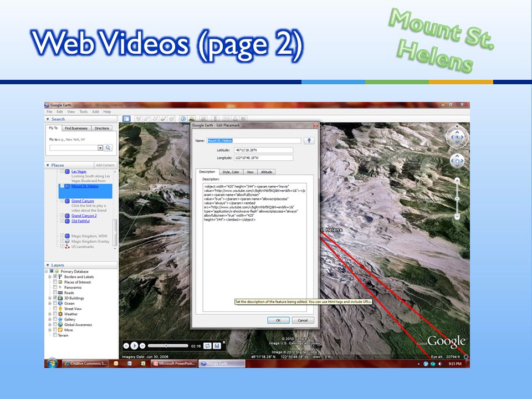This screenshot has height=399, width=532.
Task: Toggle the sidebar panel toolbar icon
Action: 126,119
